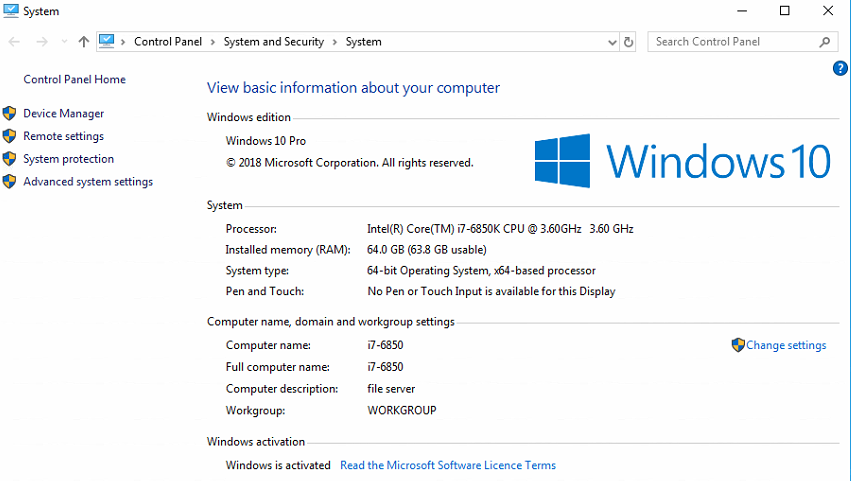Refresh the System page
Screen dimensions: 851x481
point(628,42)
